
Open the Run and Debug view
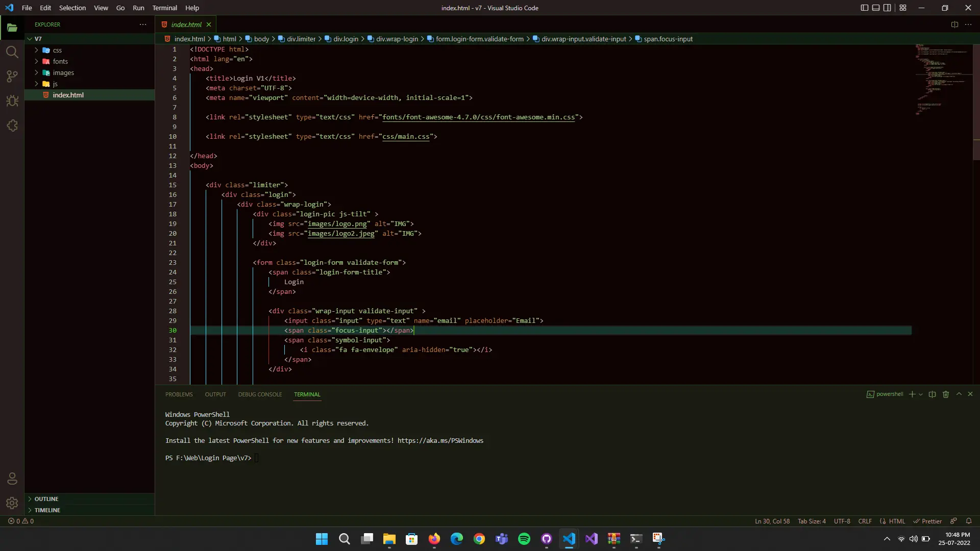coord(12,101)
